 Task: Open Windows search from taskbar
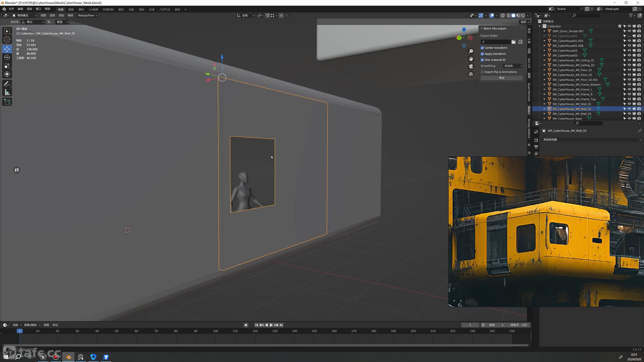18,357
